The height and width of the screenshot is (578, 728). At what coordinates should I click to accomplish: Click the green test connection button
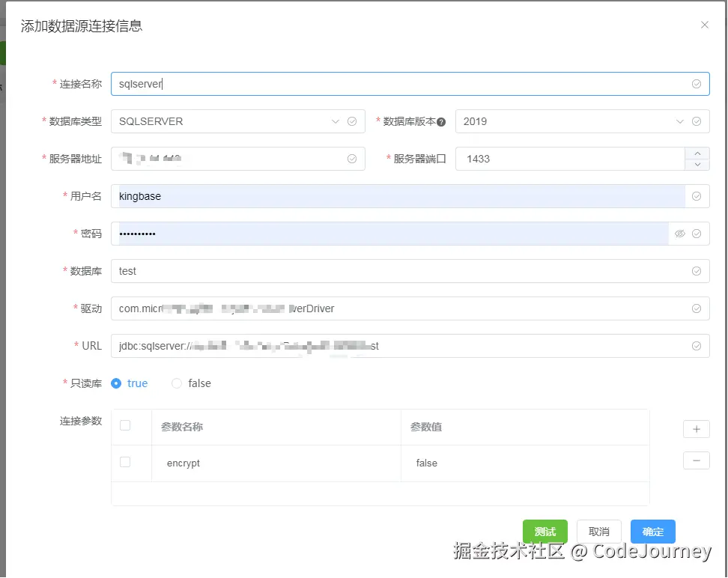pos(545,532)
